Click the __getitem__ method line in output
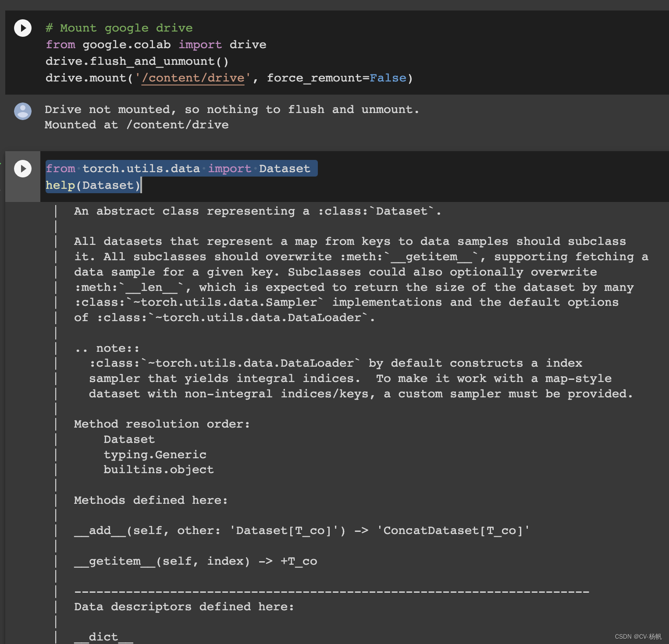The height and width of the screenshot is (644, 669). pyautogui.click(x=196, y=561)
